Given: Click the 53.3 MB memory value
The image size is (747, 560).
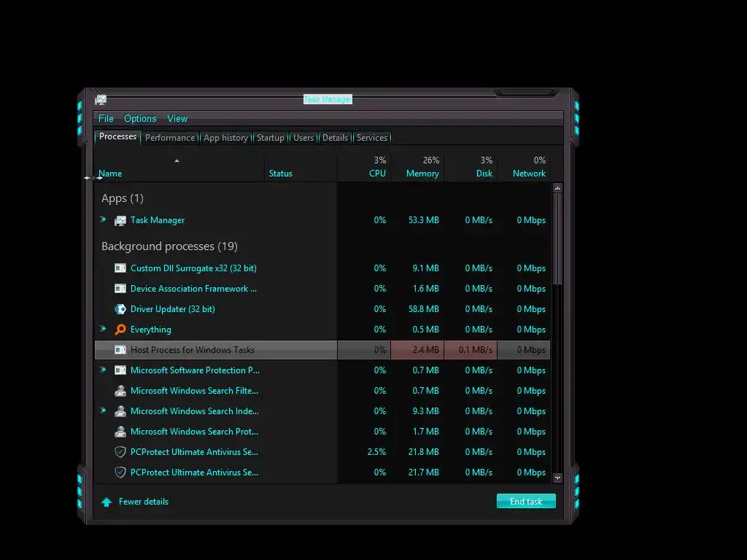Looking at the screenshot, I should [x=424, y=220].
